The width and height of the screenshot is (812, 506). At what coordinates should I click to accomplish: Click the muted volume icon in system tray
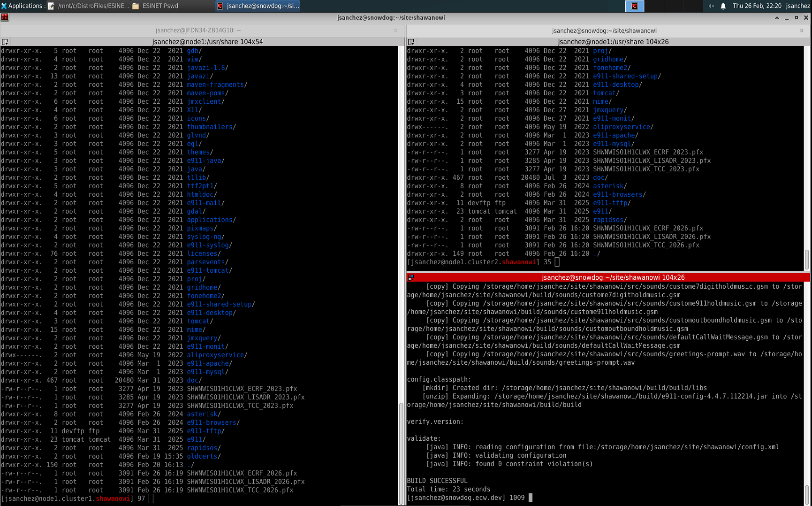(x=711, y=6)
